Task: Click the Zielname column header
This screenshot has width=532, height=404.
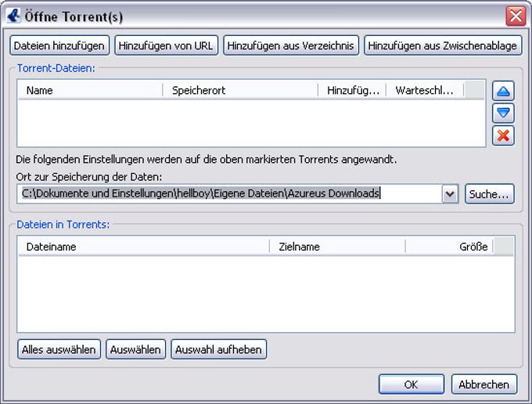Action: (x=337, y=247)
